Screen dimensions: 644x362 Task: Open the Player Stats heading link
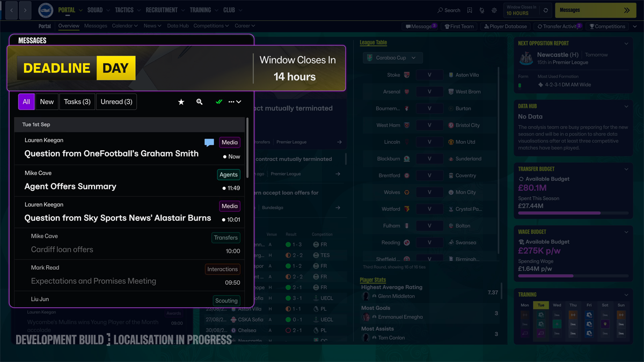pos(373,280)
